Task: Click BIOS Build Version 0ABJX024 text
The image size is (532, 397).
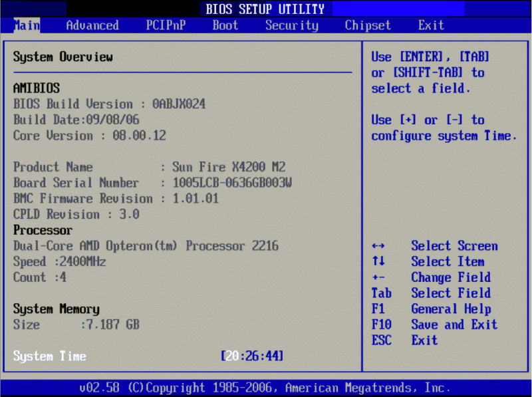Action: pyautogui.click(x=109, y=104)
